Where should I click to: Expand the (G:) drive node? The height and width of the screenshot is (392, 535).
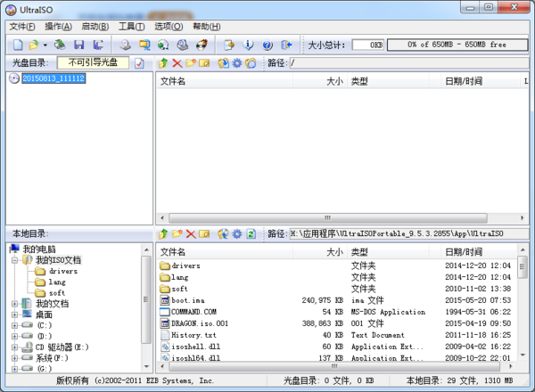[14, 369]
